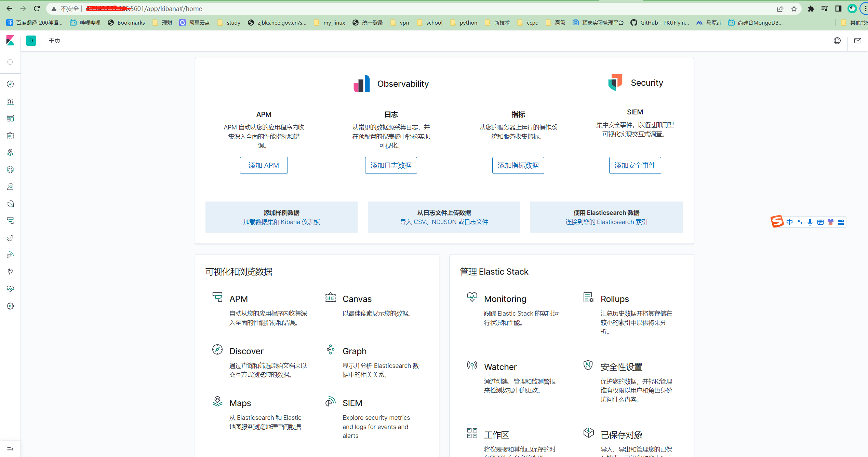Open the newsfeed mail icon in the header

[858, 41]
